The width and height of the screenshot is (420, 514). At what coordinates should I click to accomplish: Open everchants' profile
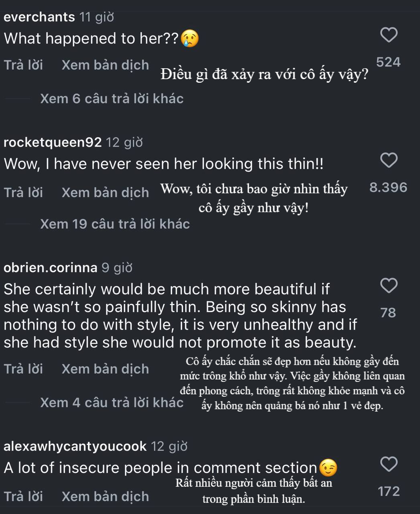click(x=39, y=17)
